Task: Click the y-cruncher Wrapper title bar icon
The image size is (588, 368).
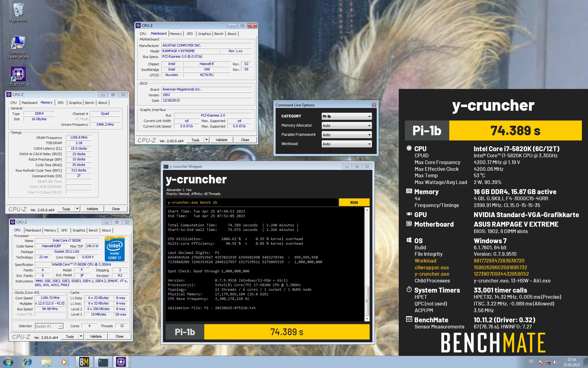Action: pyautogui.click(x=166, y=167)
